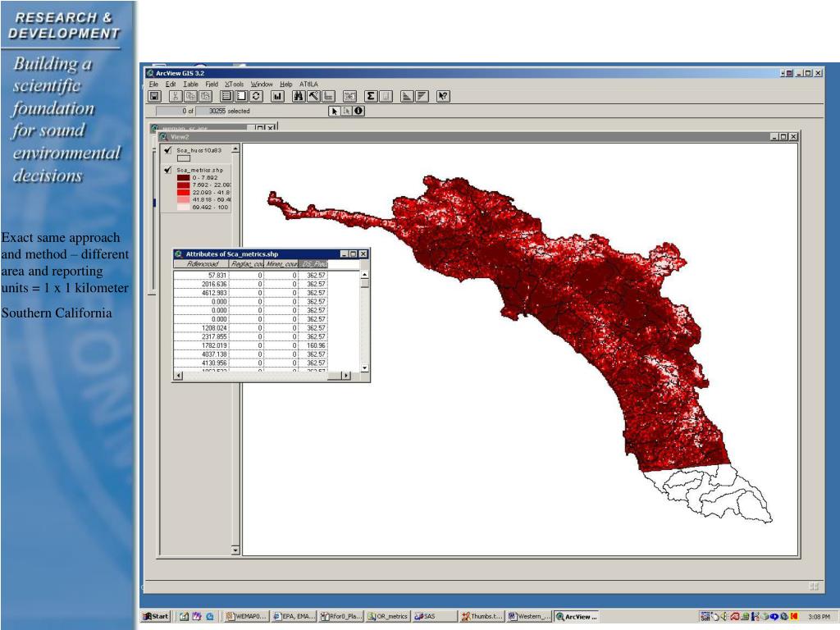840x630 pixels.
Task: Click the legend panel scroll up arrow
Action: (235, 148)
